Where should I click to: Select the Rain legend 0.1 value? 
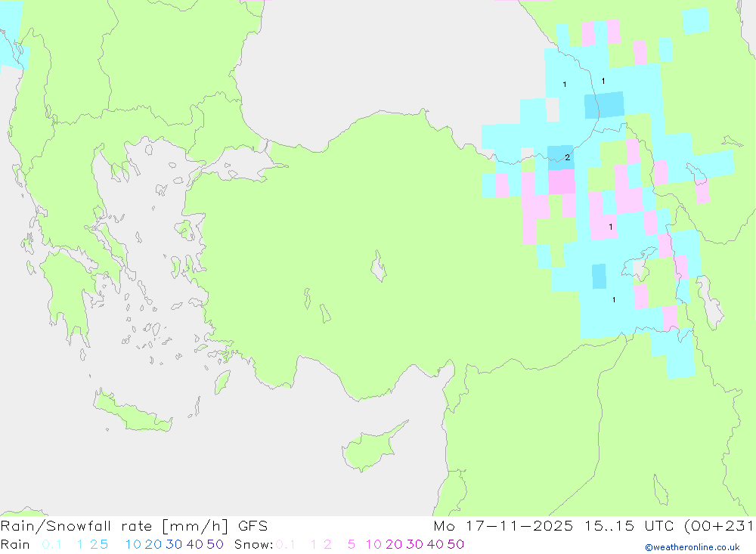[51, 544]
